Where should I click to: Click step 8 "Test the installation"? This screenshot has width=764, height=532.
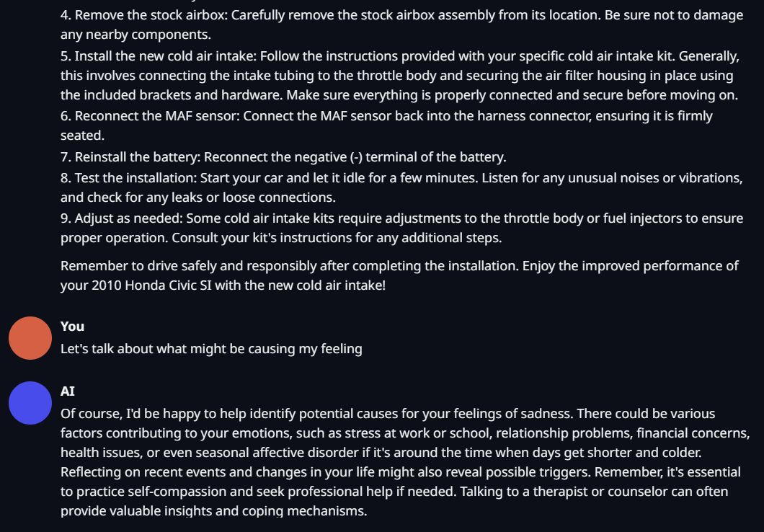click(136, 177)
